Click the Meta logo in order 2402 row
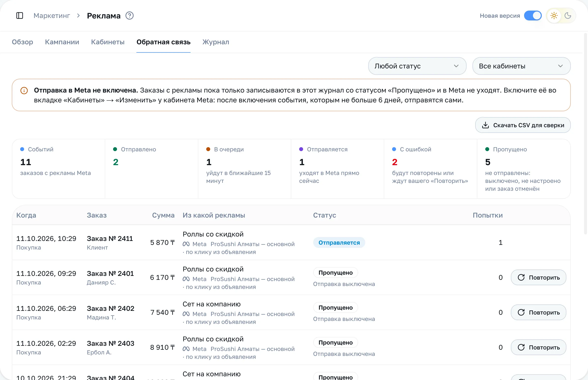The image size is (588, 380). point(186,314)
